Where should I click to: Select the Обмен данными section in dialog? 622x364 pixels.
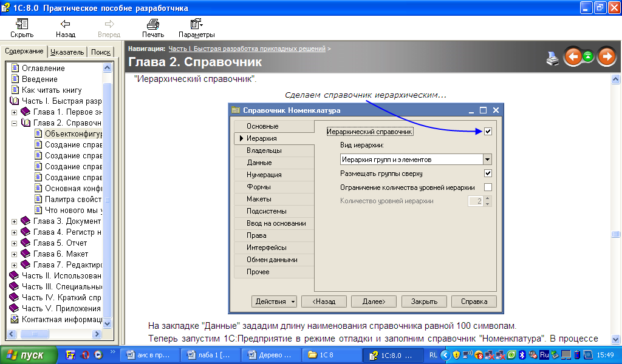(x=274, y=260)
